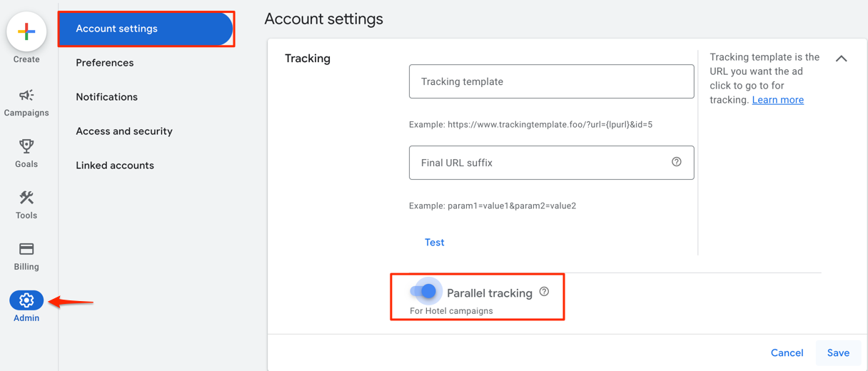868x371 pixels.
Task: Open Goals via the trophy icon
Action: coord(26,146)
